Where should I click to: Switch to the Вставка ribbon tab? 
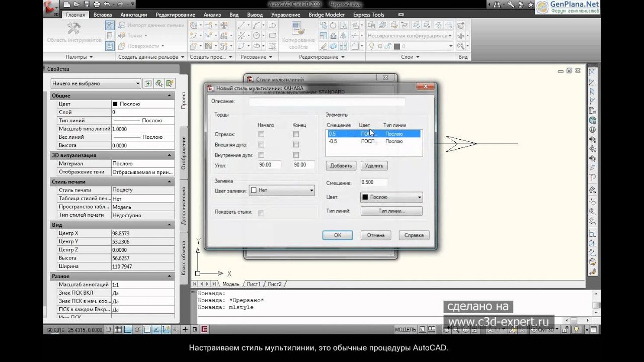[x=103, y=15]
